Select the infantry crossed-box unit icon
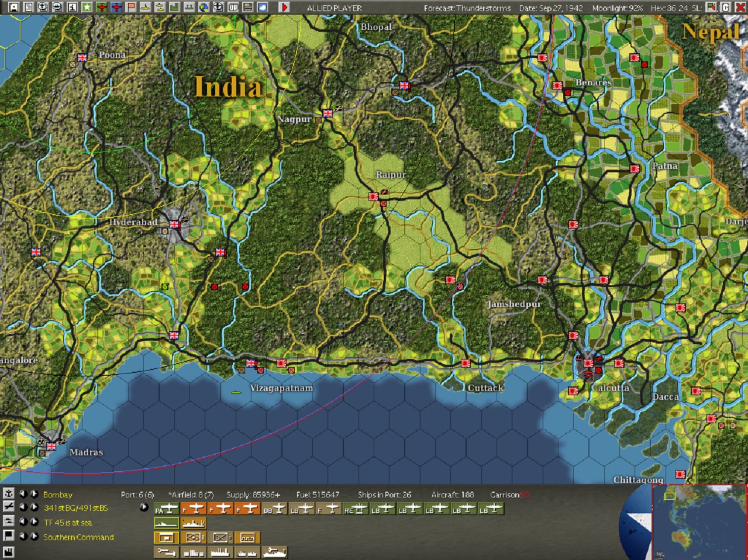Viewport: 748px width, 560px height. [220, 538]
